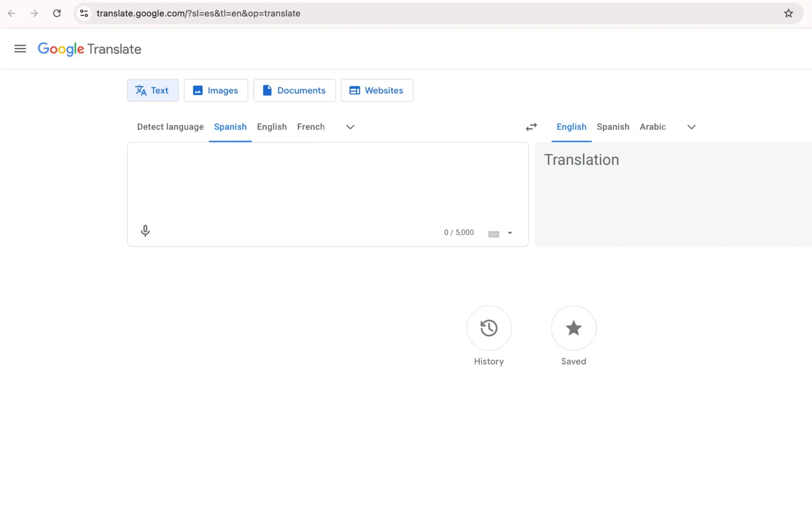Screen dimensions: 812x518
Task: Click the Google Translate logo
Action: point(89,49)
